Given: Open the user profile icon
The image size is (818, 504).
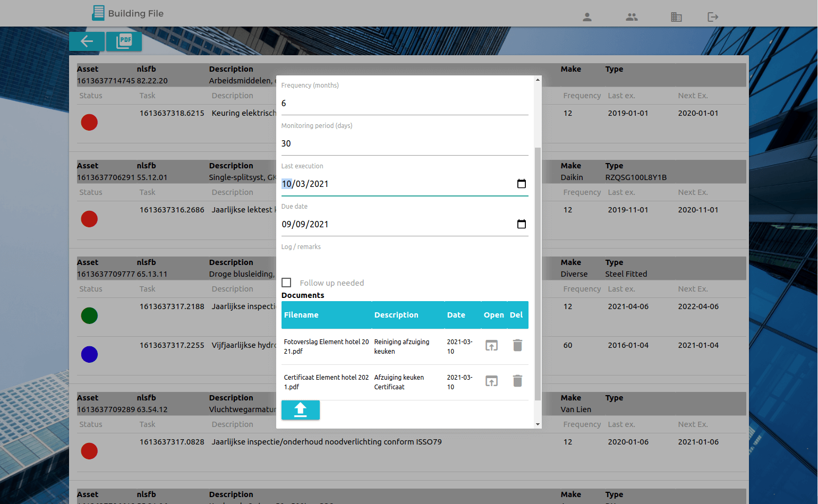Looking at the screenshot, I should point(587,17).
